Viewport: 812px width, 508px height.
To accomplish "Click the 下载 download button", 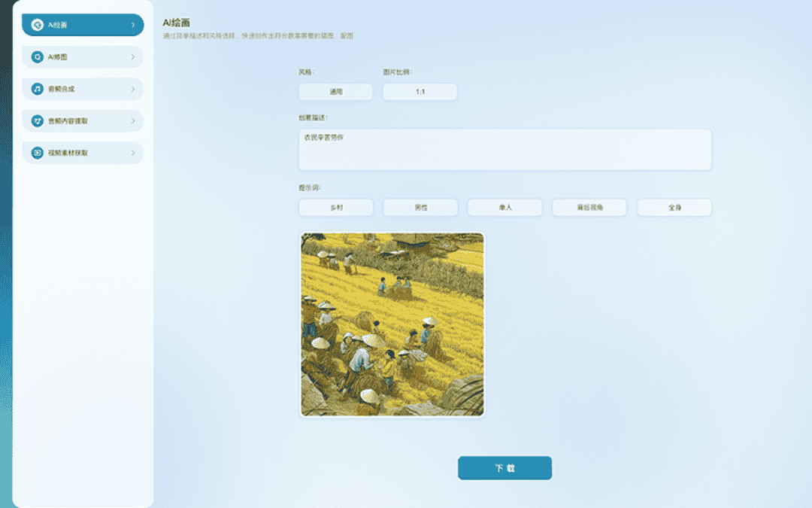I will (x=505, y=468).
